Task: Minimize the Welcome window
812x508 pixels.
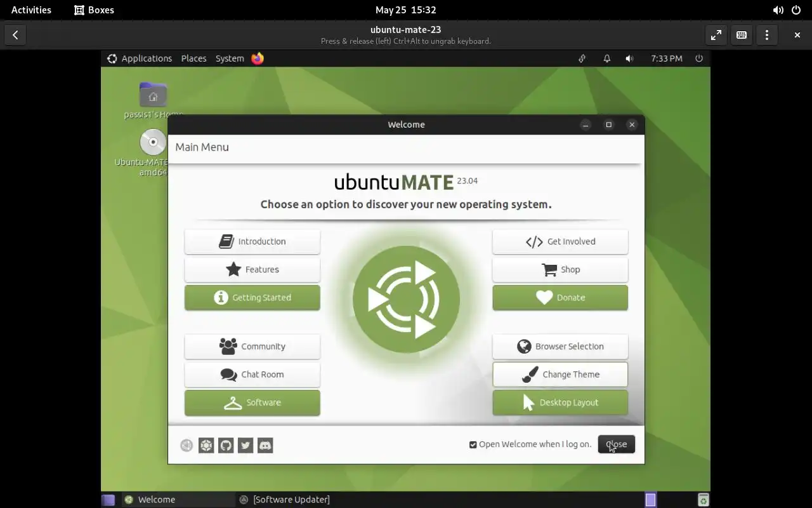Action: point(586,124)
